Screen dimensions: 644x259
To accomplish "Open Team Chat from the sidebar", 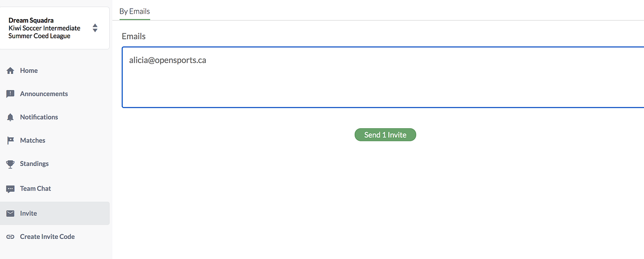I will pyautogui.click(x=35, y=189).
